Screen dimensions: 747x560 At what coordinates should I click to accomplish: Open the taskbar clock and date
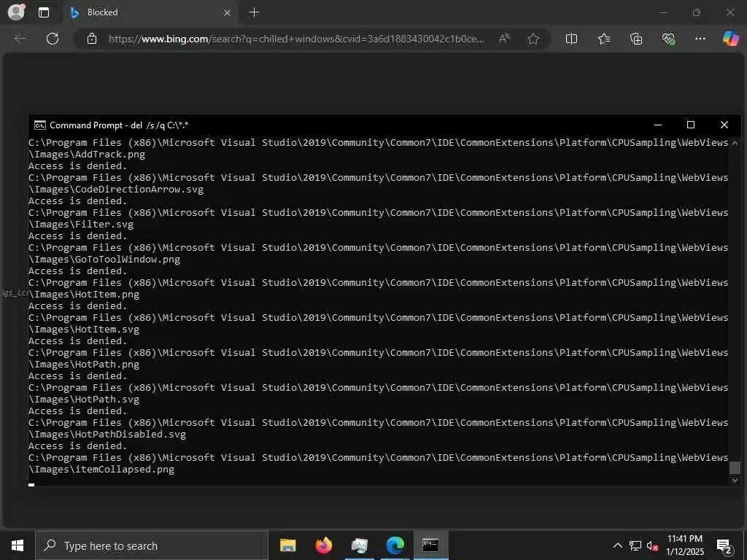pos(684,545)
